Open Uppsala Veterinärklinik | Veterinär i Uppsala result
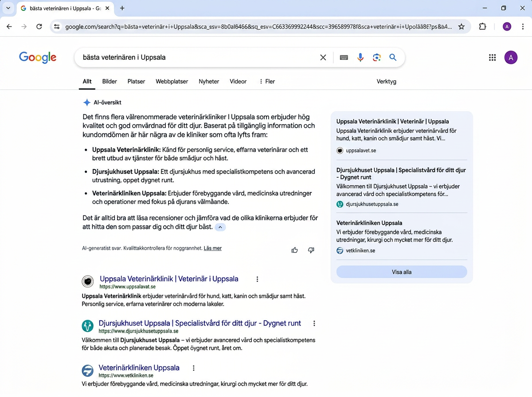Viewport: 532px width, 397px height. tap(169, 279)
